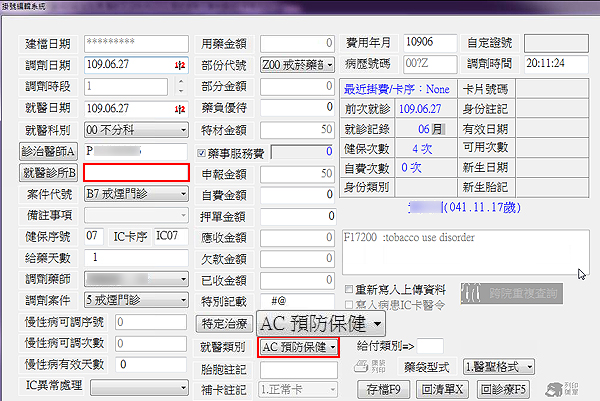Click the 診治醫師A button
This screenshot has height=401, width=600.
click(x=48, y=151)
